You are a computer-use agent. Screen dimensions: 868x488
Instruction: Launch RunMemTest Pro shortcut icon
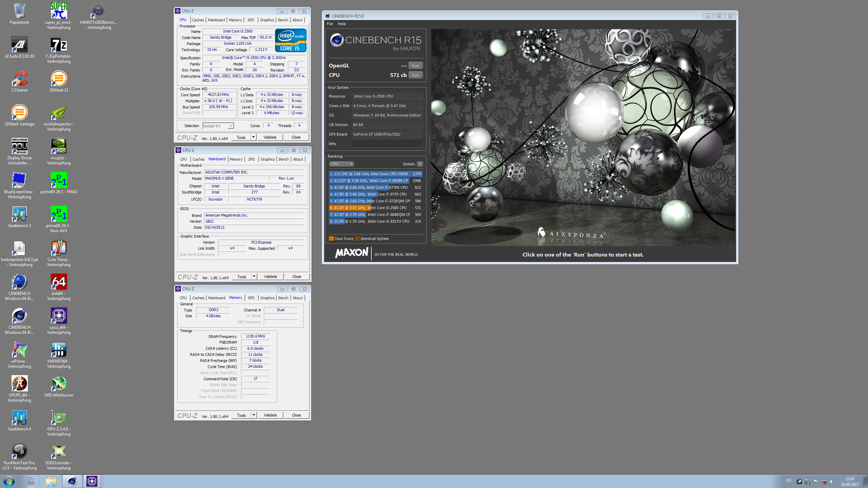[19, 456]
